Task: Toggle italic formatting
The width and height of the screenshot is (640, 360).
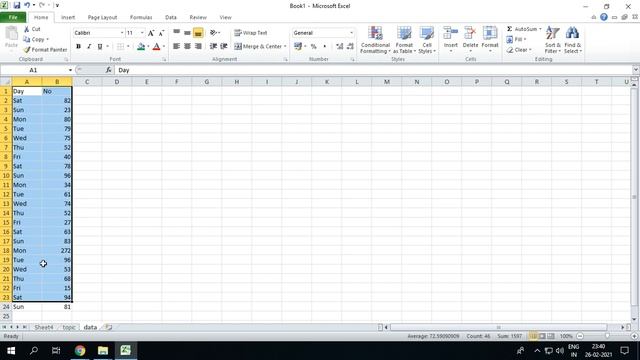Action: pos(89,47)
